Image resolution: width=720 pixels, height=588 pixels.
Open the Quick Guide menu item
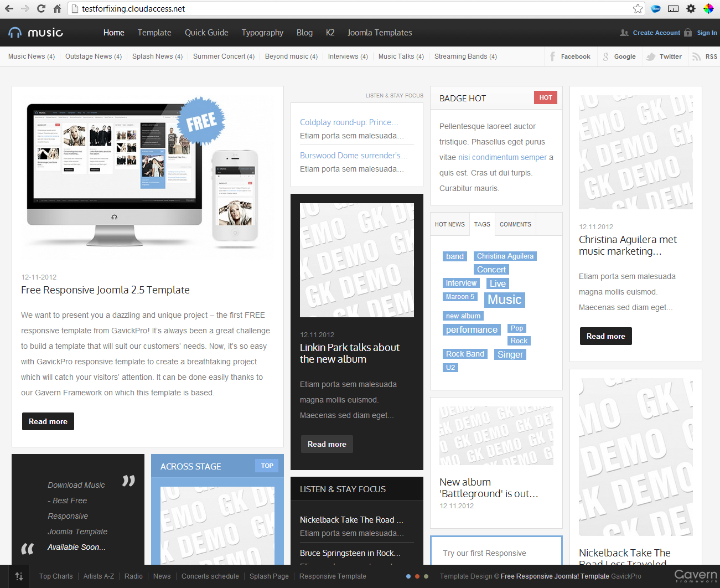click(x=206, y=33)
